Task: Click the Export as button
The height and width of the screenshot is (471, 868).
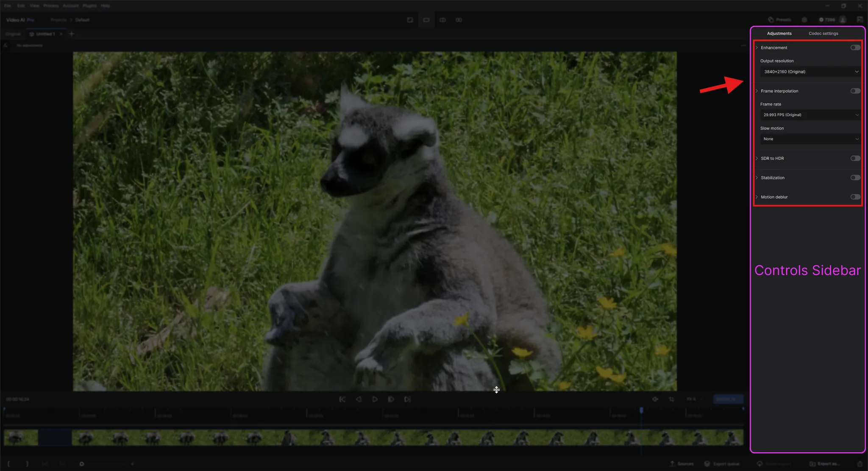Action: [x=824, y=464]
